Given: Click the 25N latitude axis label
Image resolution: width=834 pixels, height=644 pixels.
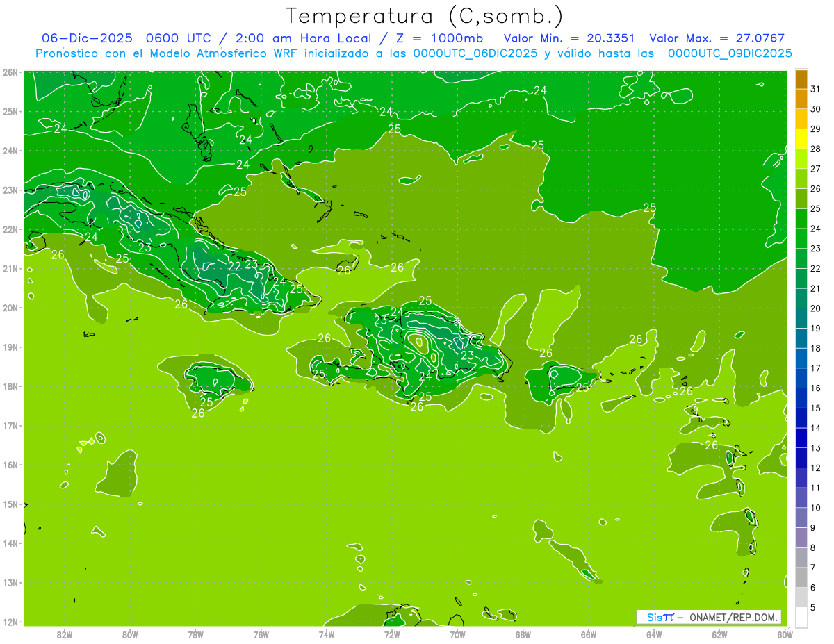Looking at the screenshot, I should click(x=10, y=111).
